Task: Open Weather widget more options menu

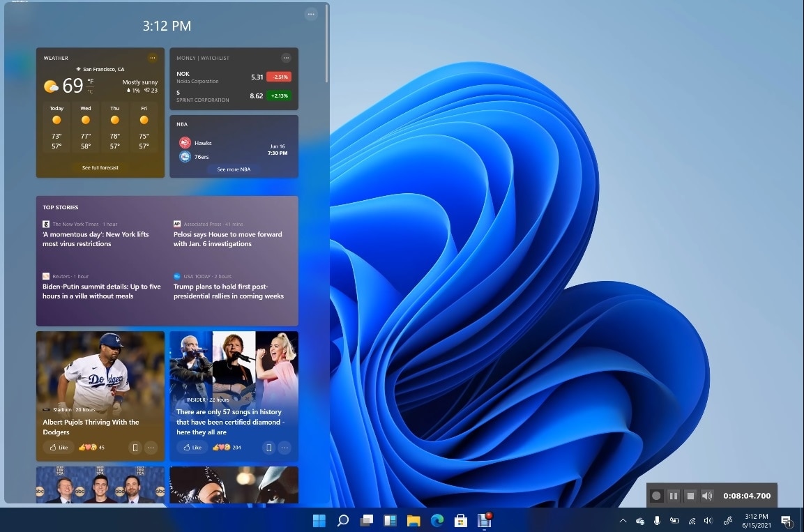Action: [152, 58]
